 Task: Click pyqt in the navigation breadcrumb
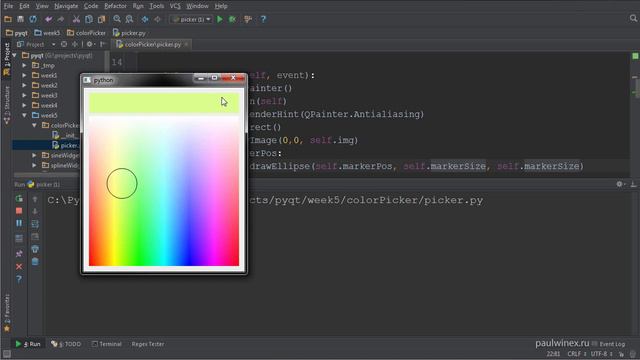pos(17,33)
